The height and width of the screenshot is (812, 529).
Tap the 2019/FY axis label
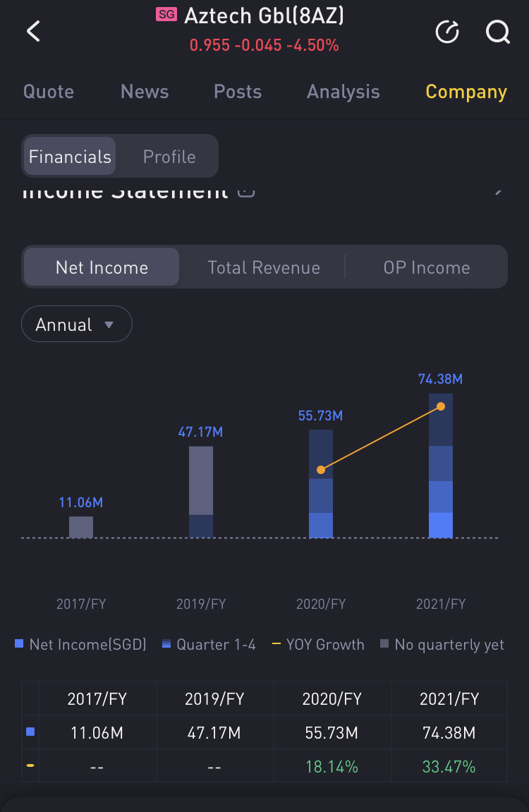(x=201, y=604)
